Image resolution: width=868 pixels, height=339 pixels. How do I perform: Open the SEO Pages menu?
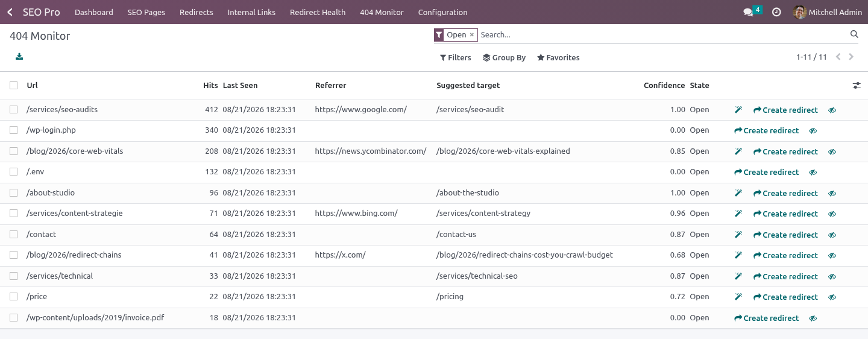[x=146, y=12]
